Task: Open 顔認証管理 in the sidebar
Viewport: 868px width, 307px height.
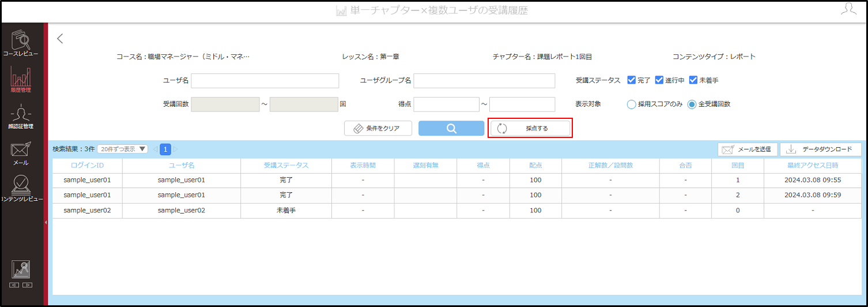Action: [x=21, y=116]
